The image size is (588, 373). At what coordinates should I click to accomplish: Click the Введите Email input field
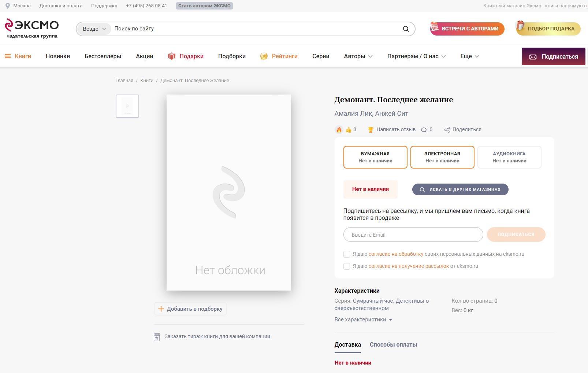click(413, 235)
